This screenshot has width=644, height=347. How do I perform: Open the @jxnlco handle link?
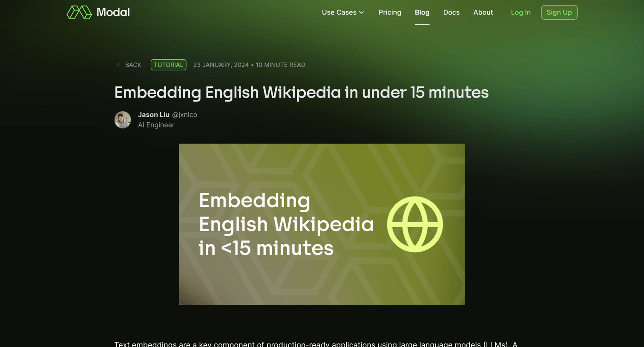184,115
